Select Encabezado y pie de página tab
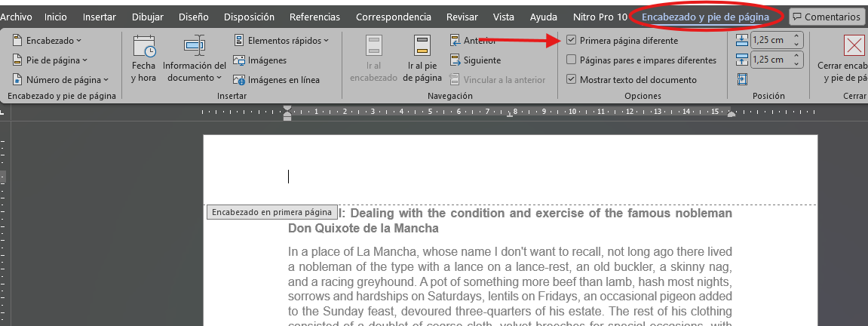The width and height of the screenshot is (868, 326). pyautogui.click(x=705, y=17)
